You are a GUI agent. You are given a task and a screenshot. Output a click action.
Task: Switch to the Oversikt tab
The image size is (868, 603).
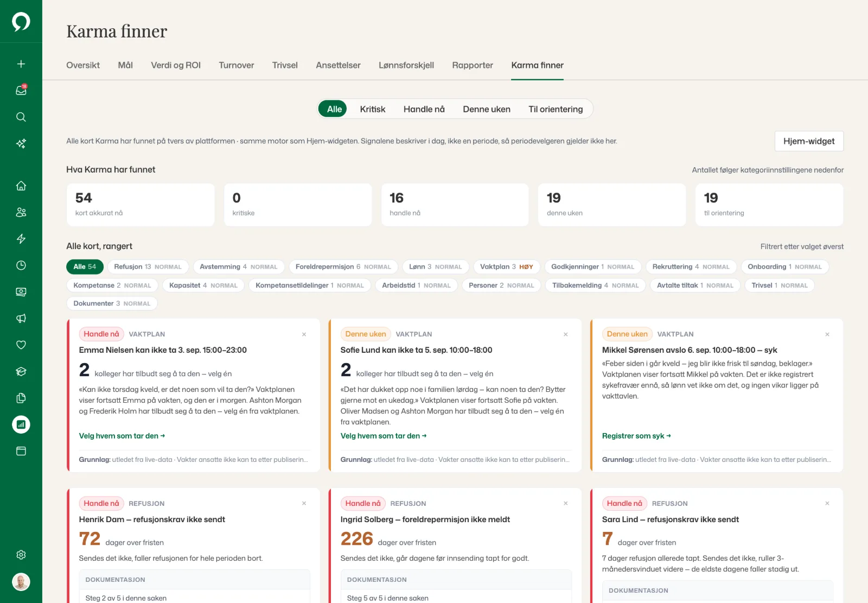tap(83, 65)
